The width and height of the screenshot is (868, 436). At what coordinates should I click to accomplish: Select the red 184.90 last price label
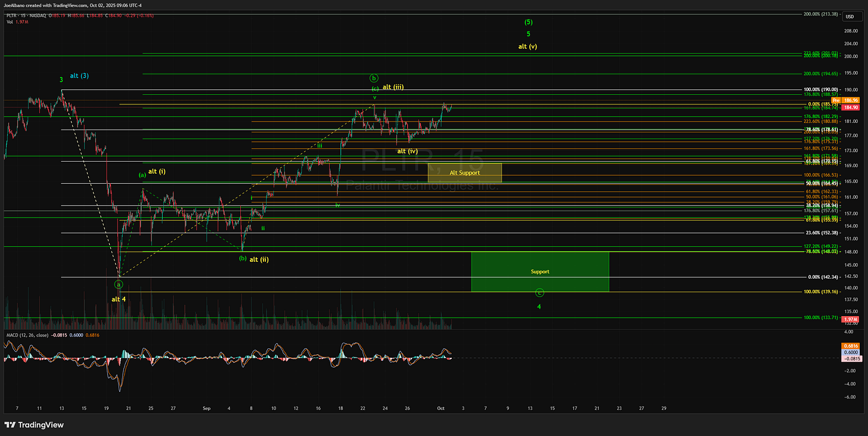pyautogui.click(x=850, y=107)
